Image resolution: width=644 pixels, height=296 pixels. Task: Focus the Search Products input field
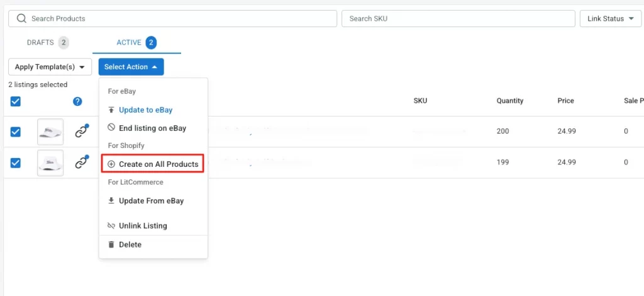(172, 18)
